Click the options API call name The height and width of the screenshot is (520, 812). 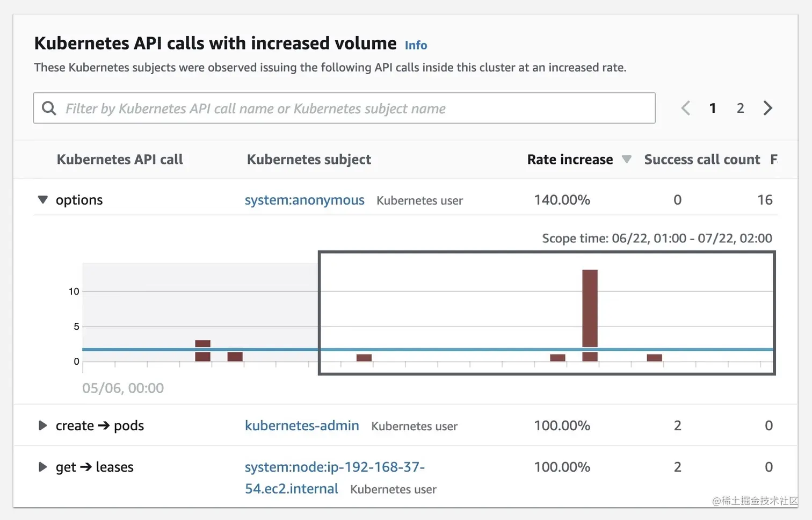click(x=79, y=200)
